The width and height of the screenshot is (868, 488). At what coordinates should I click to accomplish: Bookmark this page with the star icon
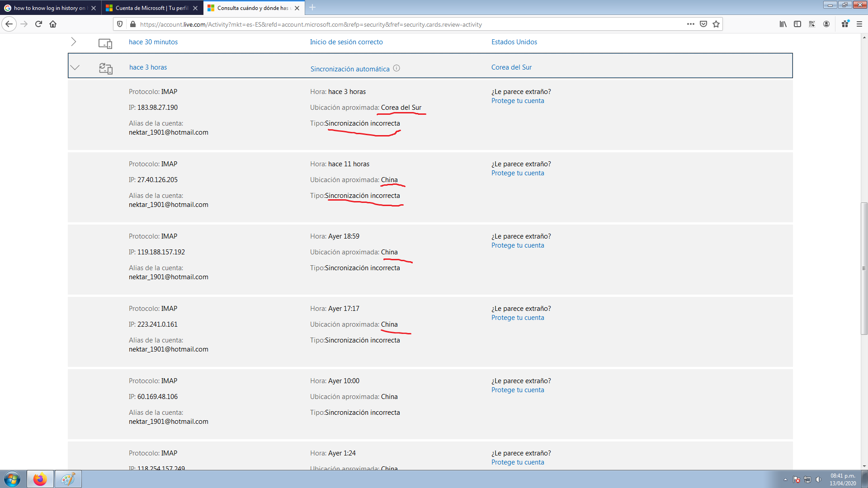[x=716, y=24]
